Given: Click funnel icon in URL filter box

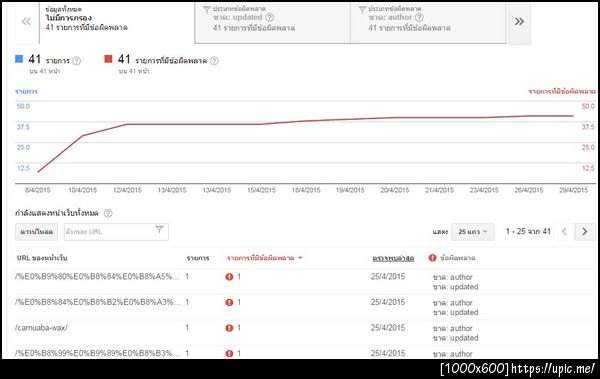Looking at the screenshot, I should pos(159,229).
